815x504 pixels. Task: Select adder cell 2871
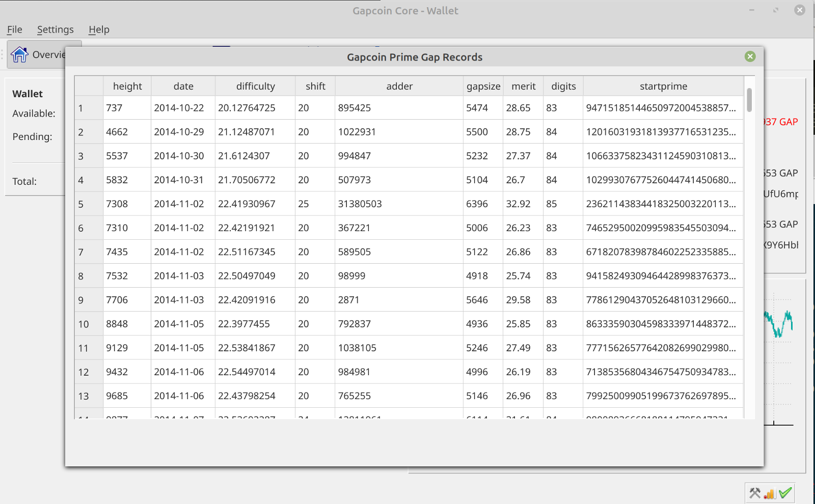tap(399, 300)
